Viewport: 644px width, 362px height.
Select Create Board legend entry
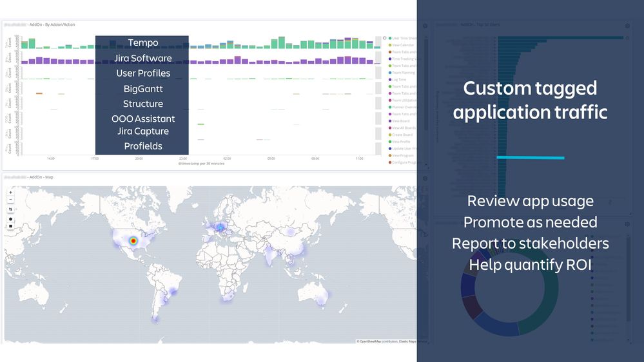pyautogui.click(x=401, y=135)
